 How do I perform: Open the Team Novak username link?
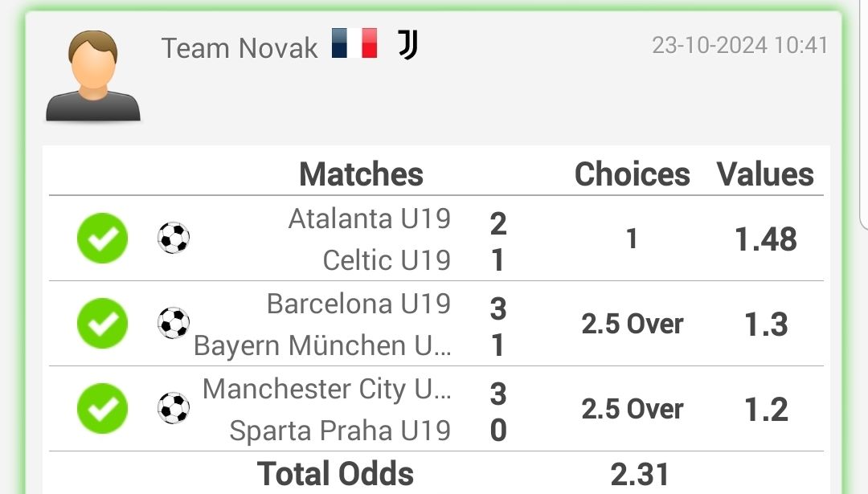(x=240, y=48)
